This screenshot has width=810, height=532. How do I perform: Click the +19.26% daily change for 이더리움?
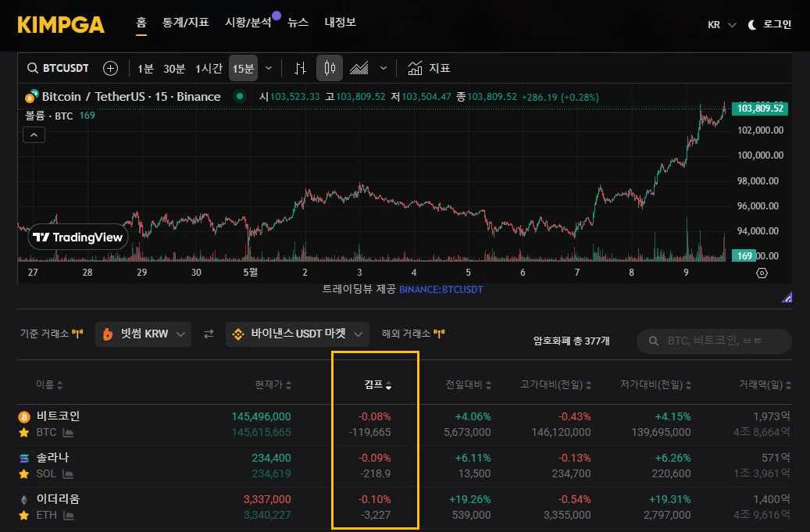tap(469, 499)
